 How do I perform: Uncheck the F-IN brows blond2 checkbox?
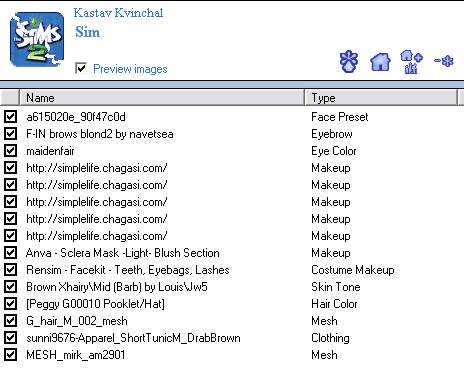point(10,134)
